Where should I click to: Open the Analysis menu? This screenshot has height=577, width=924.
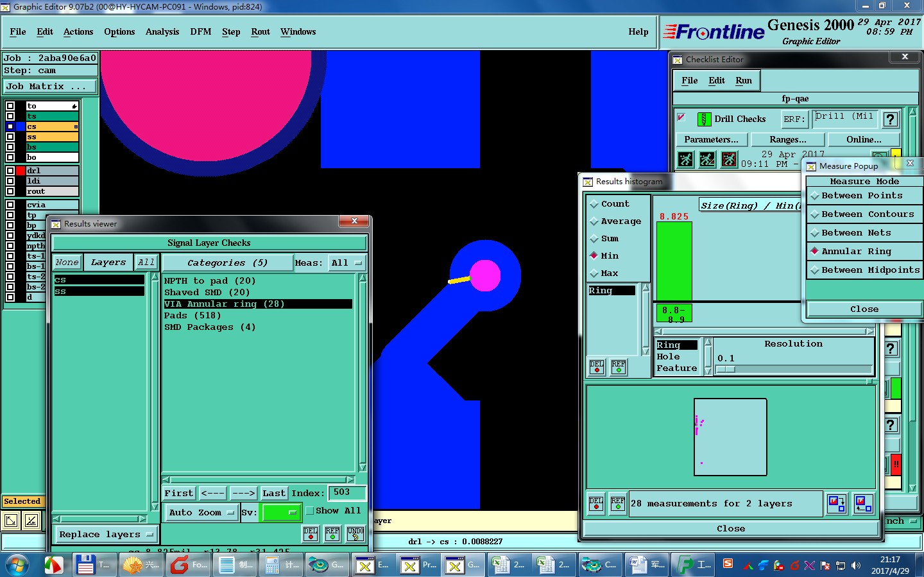click(x=162, y=31)
